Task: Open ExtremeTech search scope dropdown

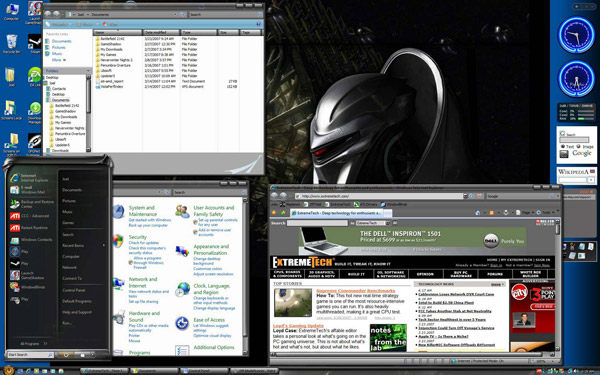Action: click(373, 223)
